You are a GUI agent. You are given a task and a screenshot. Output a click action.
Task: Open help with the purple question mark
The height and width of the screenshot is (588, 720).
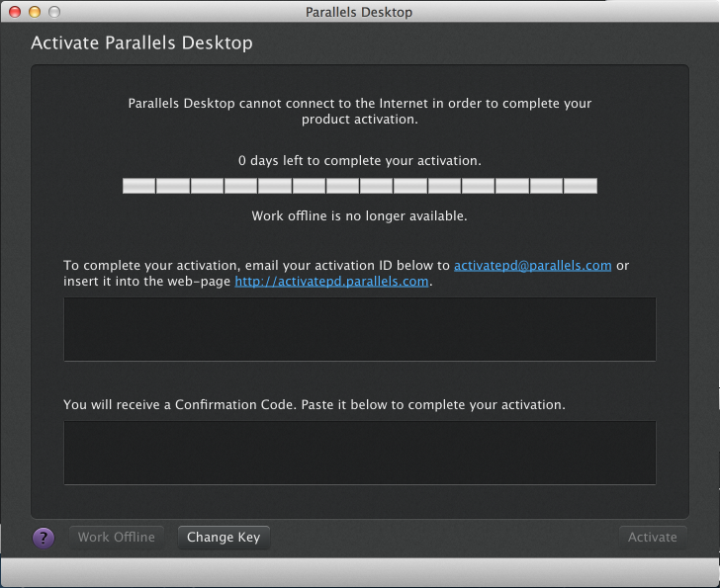[44, 538]
